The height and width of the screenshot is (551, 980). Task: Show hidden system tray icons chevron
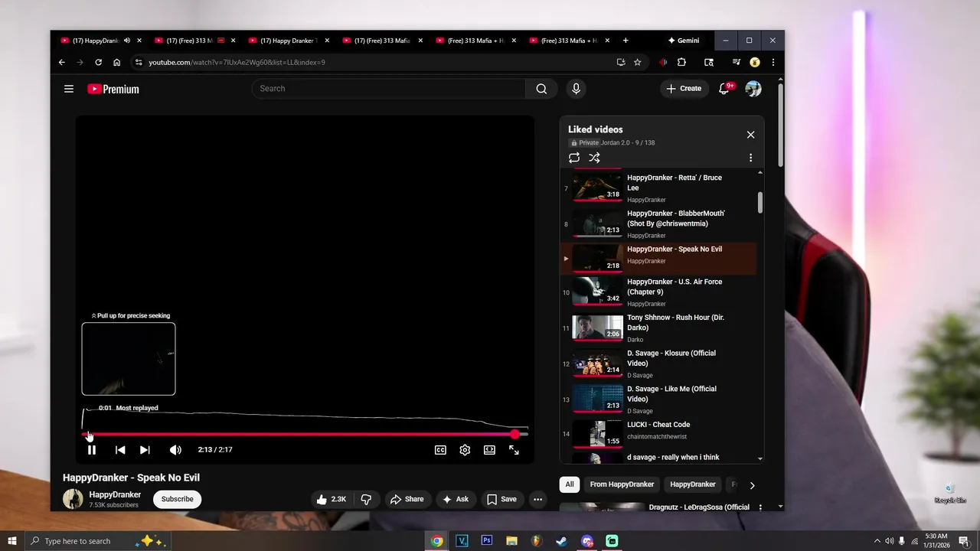pyautogui.click(x=877, y=541)
